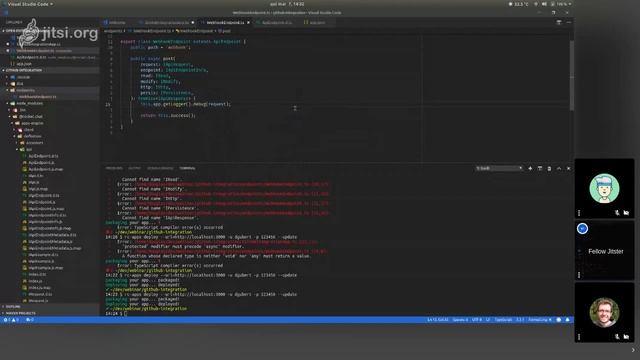Maximize the terminal panel with the up chevron
This screenshot has width=640, height=360.
pos(559,169)
